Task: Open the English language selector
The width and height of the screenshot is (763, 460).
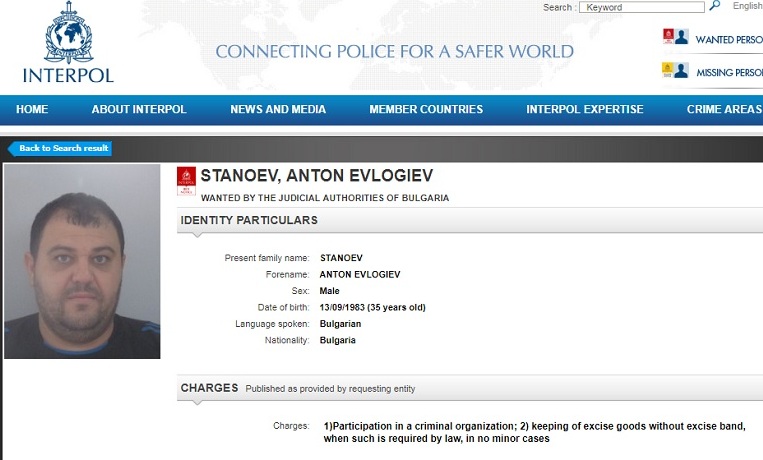Action: [747, 6]
